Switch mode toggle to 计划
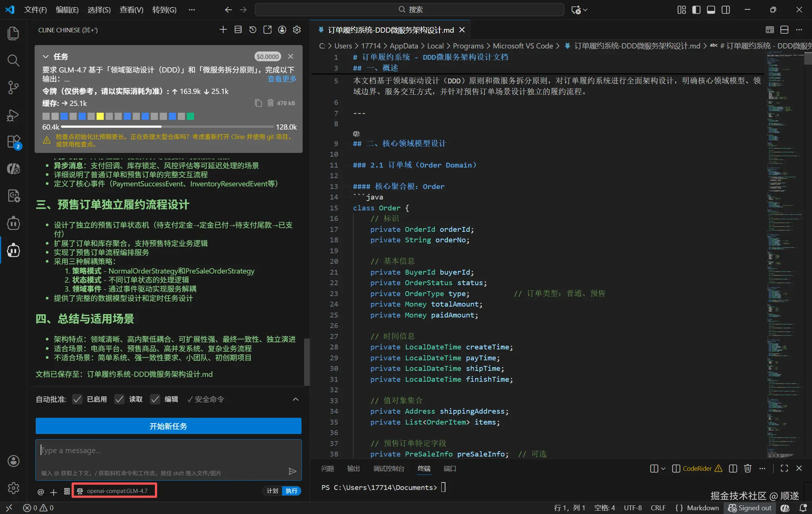Image resolution: width=812 pixels, height=514 pixels. click(x=272, y=491)
